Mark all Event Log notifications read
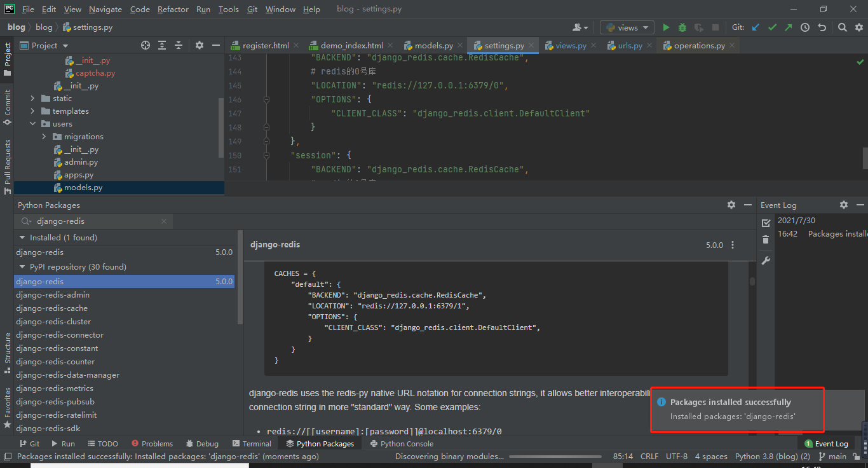The image size is (868, 468). [x=766, y=223]
